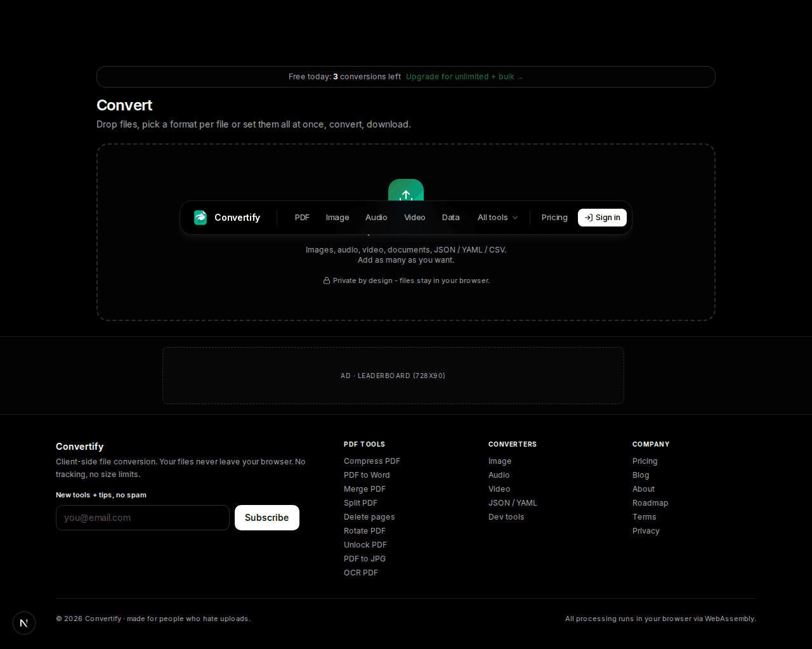Image resolution: width=812 pixels, height=649 pixels.
Task: Click 'New tools + tips, no spam' label
Action: 101,495
